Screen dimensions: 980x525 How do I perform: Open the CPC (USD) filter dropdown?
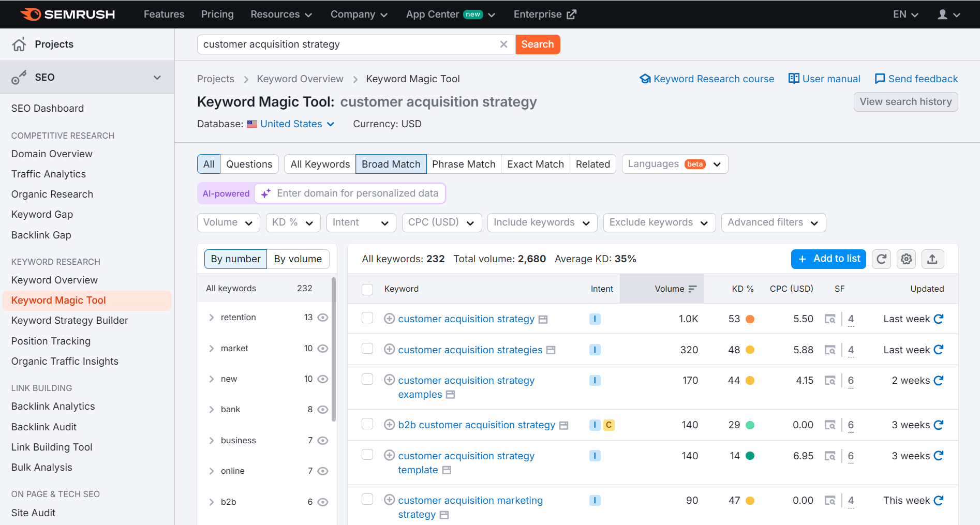pyautogui.click(x=442, y=222)
